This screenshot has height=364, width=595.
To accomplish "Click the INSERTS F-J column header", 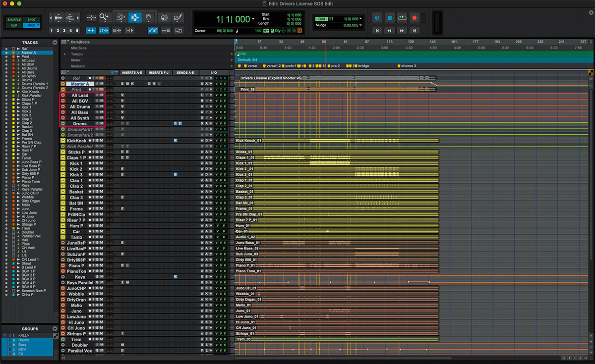I will 159,72.
